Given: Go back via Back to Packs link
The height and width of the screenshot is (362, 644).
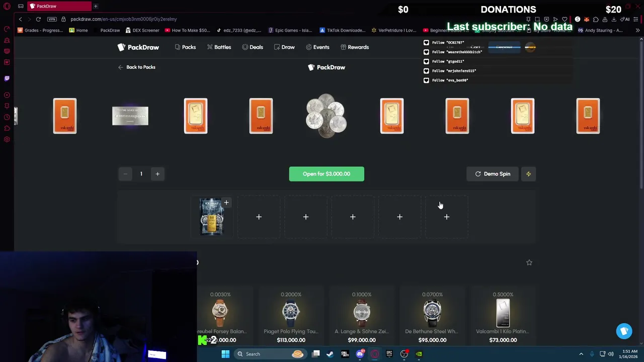Looking at the screenshot, I should tap(137, 67).
